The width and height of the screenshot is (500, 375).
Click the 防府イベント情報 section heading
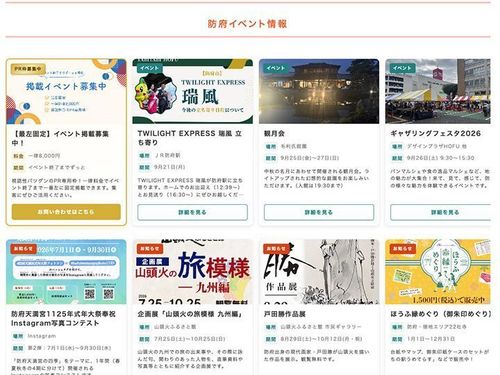tap(247, 24)
